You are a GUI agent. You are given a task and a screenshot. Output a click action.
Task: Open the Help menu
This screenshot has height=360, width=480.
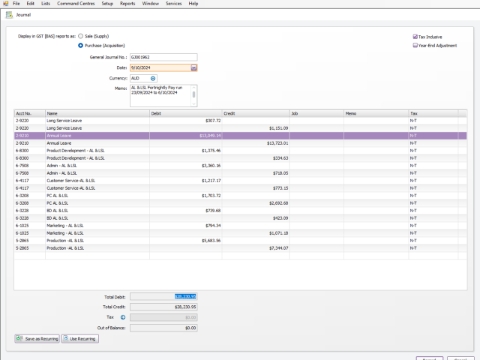[x=193, y=3]
